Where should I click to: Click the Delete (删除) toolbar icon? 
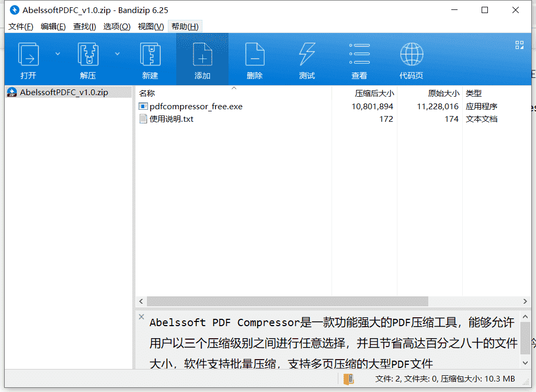(x=255, y=54)
